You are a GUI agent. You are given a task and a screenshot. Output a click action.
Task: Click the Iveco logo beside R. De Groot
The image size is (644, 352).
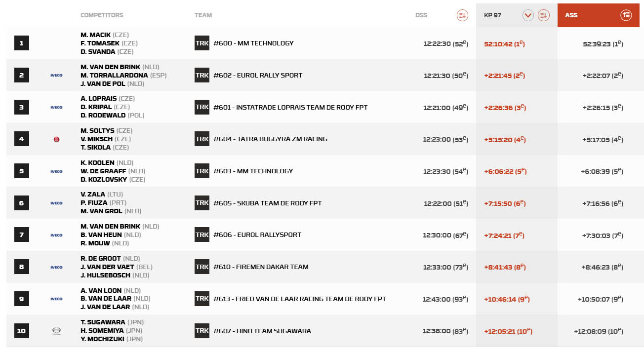coord(56,267)
